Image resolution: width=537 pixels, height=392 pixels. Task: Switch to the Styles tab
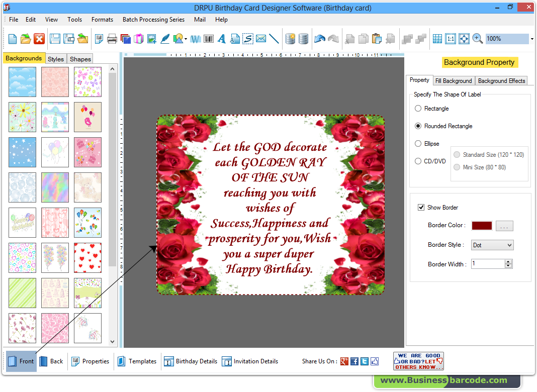click(56, 59)
